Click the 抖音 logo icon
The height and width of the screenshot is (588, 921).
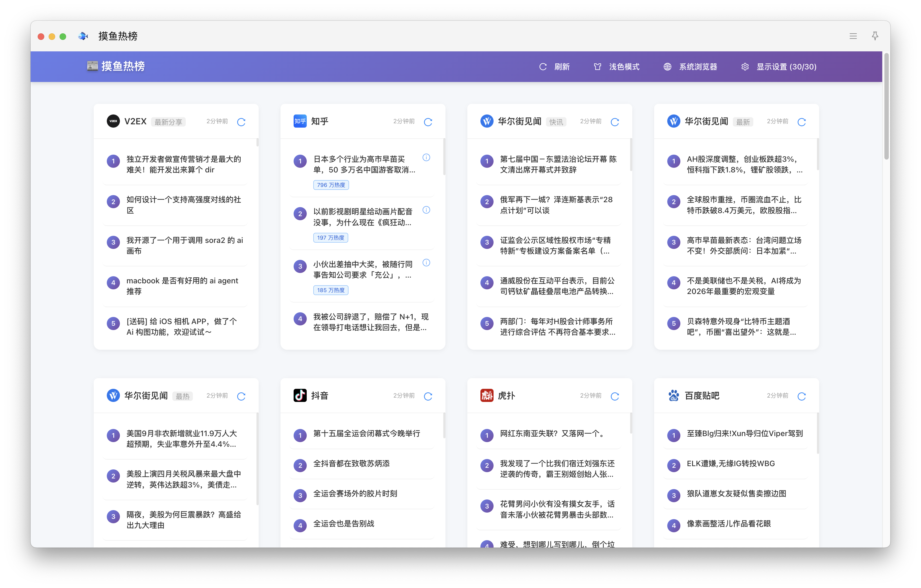tap(300, 395)
